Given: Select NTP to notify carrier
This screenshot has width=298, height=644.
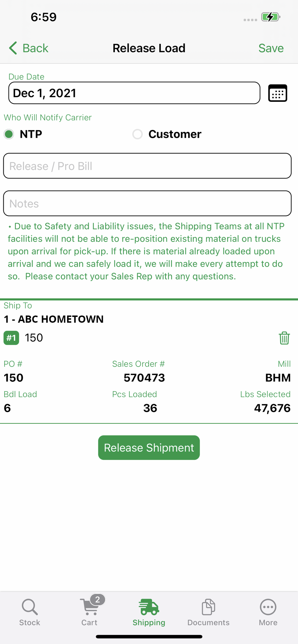Looking at the screenshot, I should point(9,134).
